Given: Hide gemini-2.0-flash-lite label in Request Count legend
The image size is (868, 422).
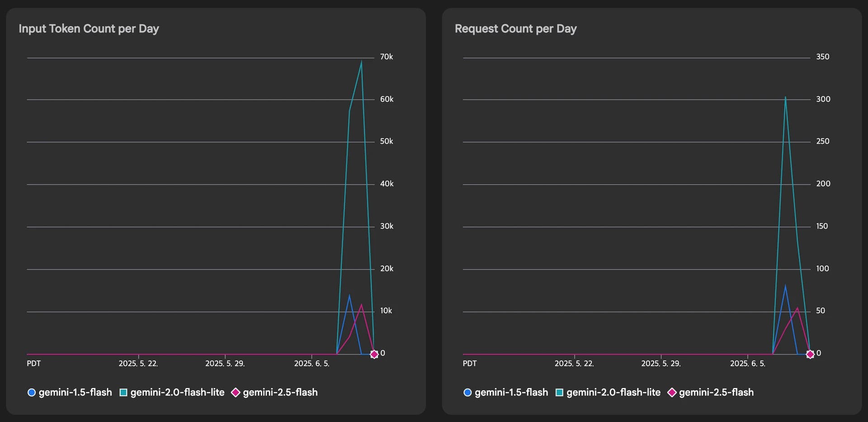Looking at the screenshot, I should pyautogui.click(x=613, y=393).
